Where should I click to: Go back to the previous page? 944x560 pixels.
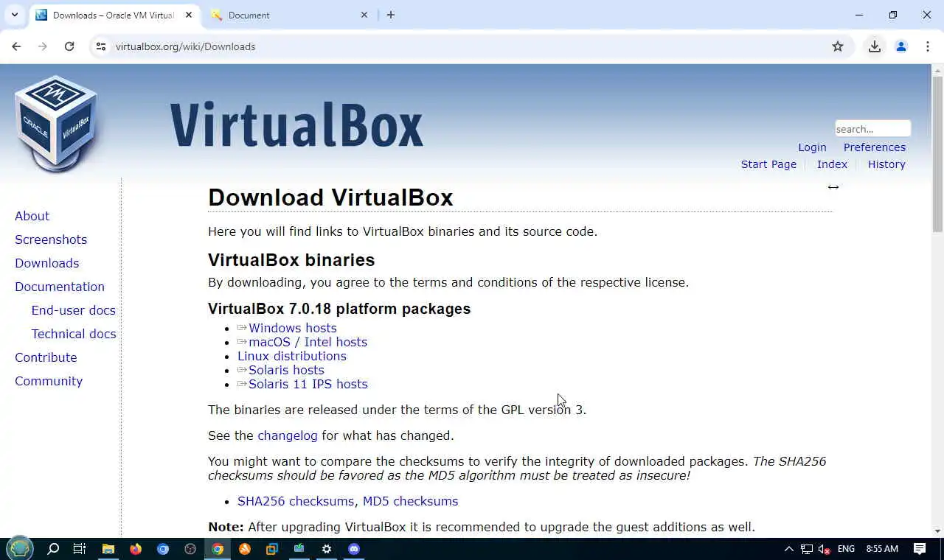click(x=16, y=46)
